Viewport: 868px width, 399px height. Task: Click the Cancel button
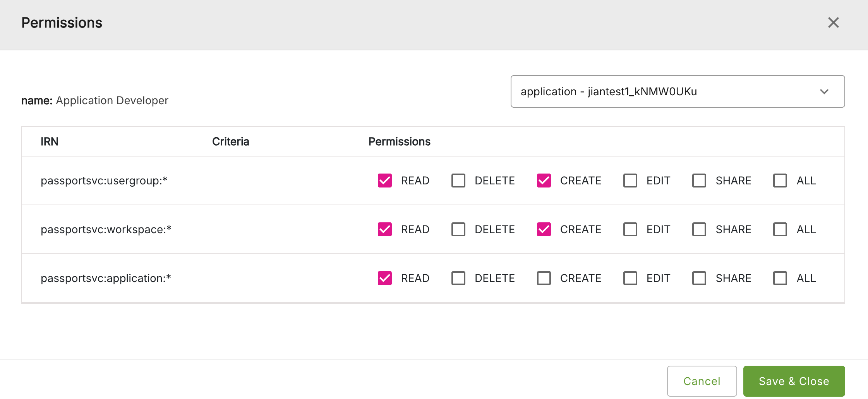[x=702, y=381]
